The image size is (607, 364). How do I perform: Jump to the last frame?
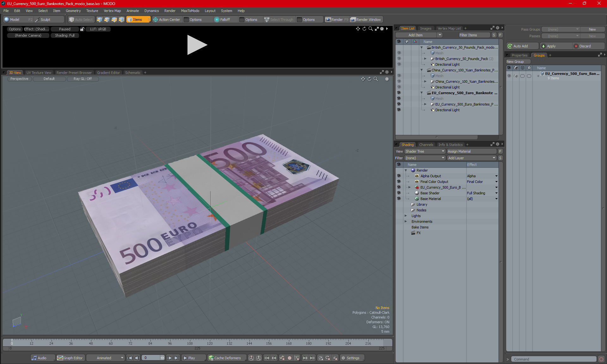click(177, 358)
